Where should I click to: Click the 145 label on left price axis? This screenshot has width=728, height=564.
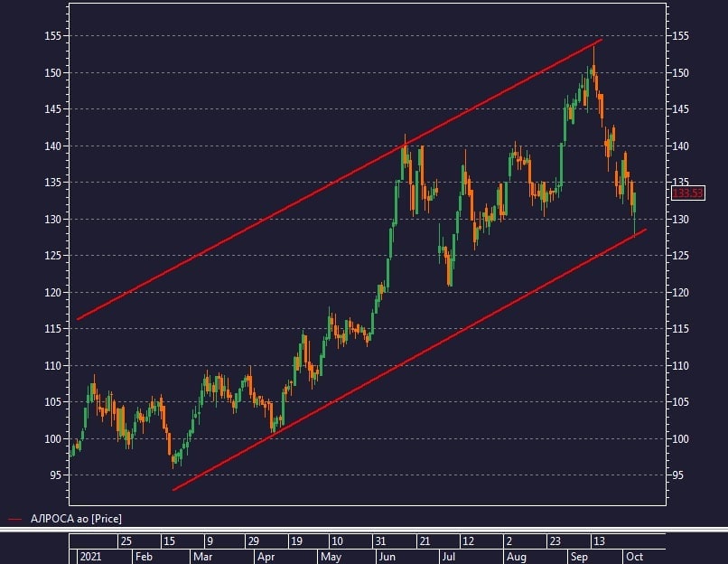(52, 109)
